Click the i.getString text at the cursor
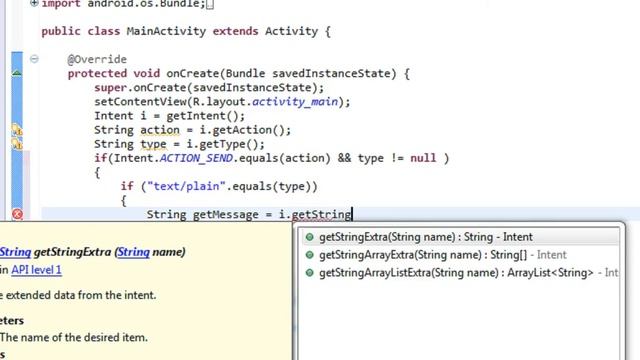This screenshot has height=360, width=640. 315,214
